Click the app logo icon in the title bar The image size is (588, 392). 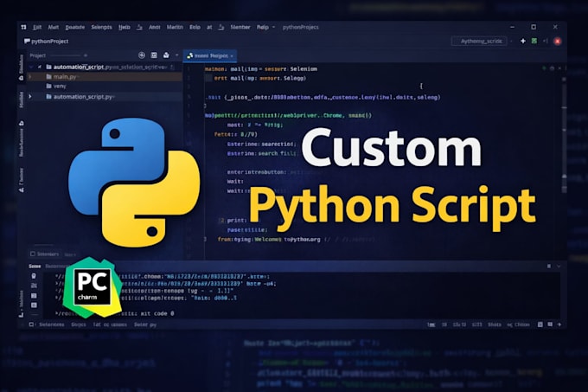point(23,27)
